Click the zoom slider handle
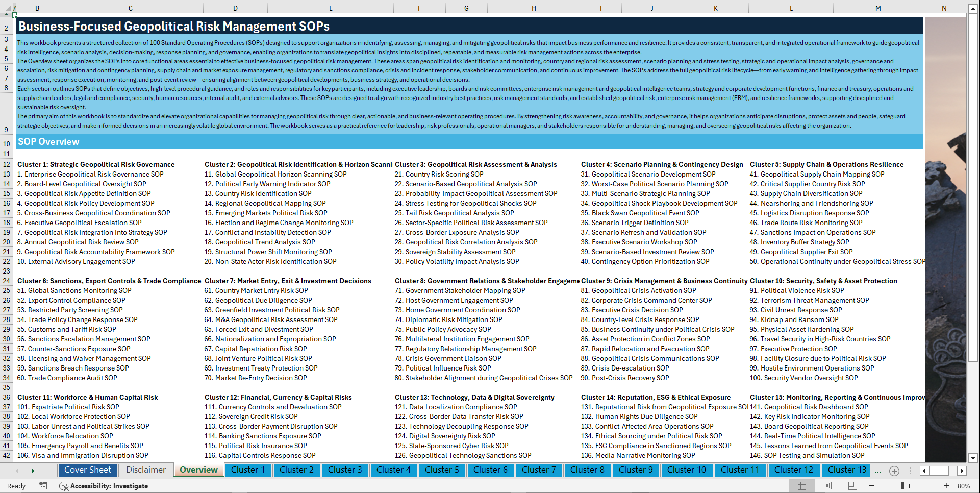Image resolution: width=980 pixels, height=493 pixels. pyautogui.click(x=903, y=486)
